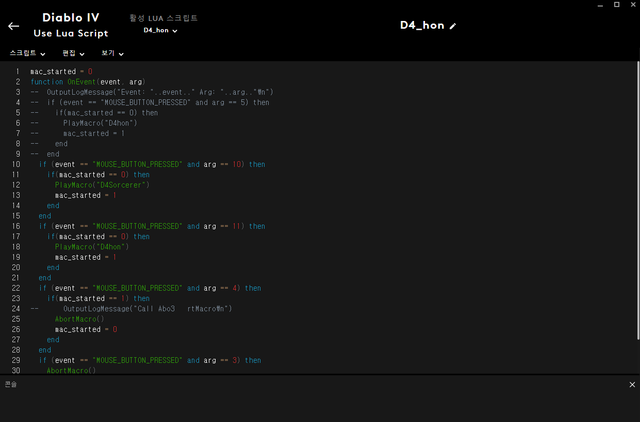Image resolution: width=640 pixels, height=422 pixels.
Task: Open the 편집 menu
Action: pos(73,53)
